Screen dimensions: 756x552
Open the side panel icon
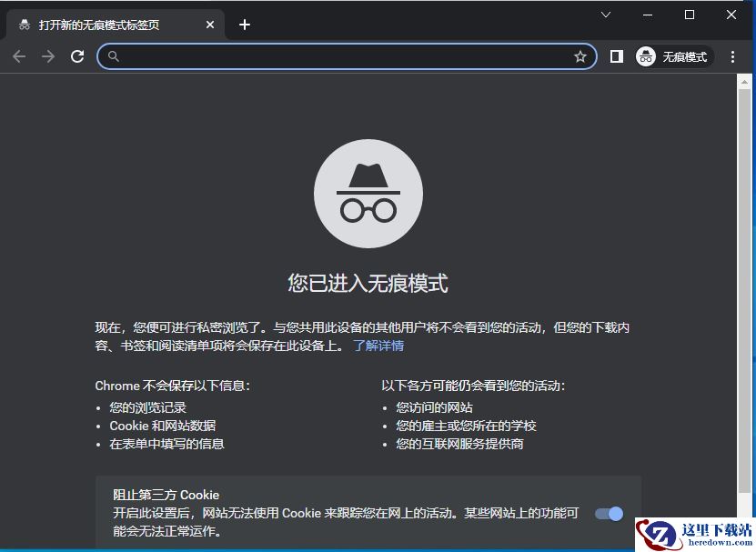point(616,56)
